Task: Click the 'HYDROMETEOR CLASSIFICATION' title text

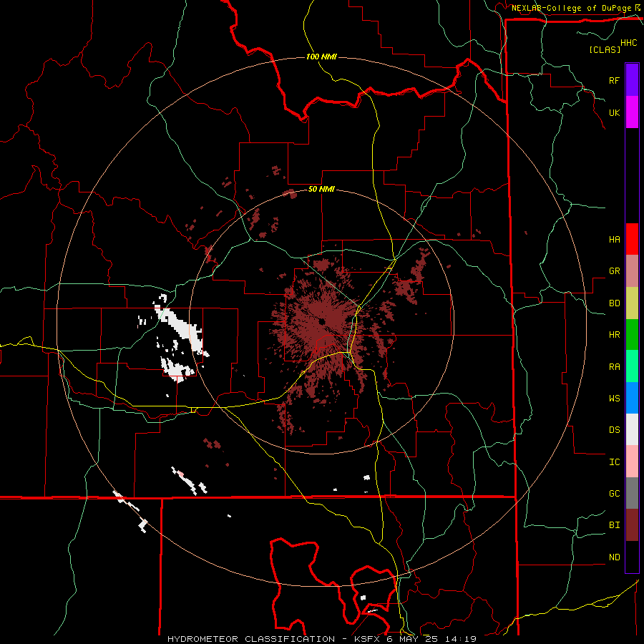Action: coord(251,639)
